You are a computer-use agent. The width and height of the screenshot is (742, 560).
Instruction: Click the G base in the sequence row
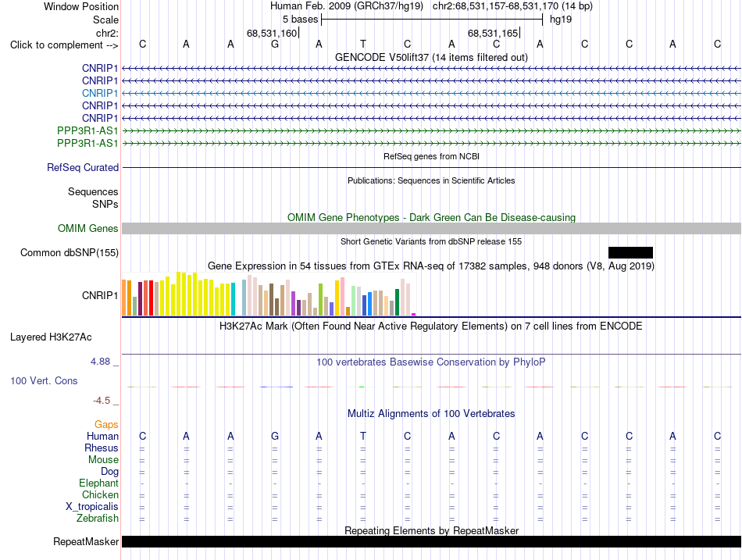[x=274, y=44]
